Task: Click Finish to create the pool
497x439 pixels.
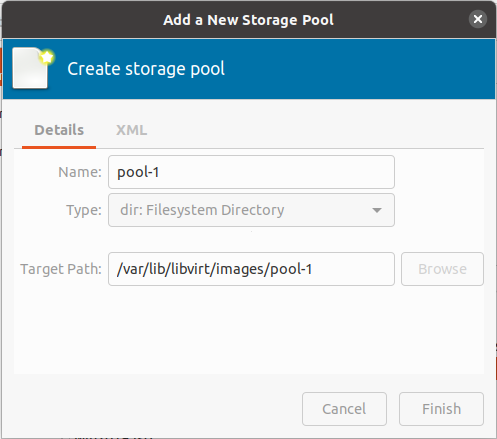Action: [x=441, y=409]
